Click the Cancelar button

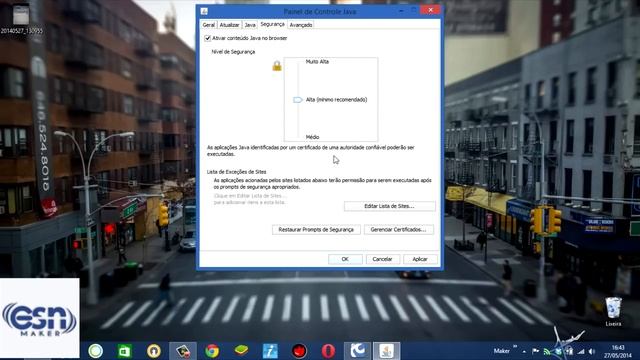click(x=382, y=259)
